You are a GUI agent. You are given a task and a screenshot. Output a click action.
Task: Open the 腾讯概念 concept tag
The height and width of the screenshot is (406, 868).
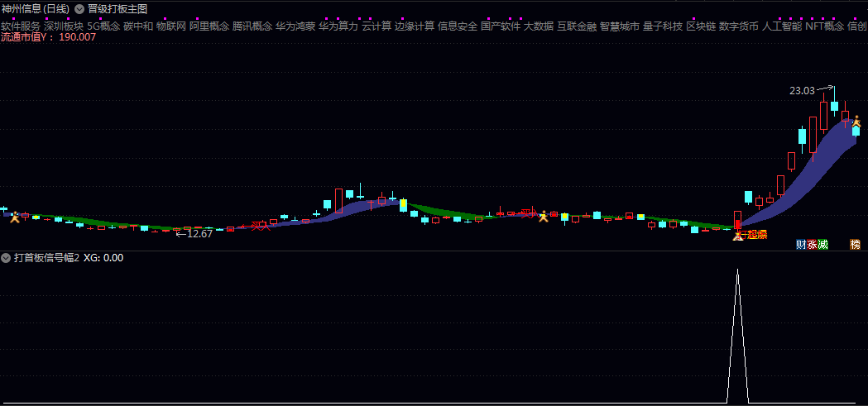coord(252,26)
